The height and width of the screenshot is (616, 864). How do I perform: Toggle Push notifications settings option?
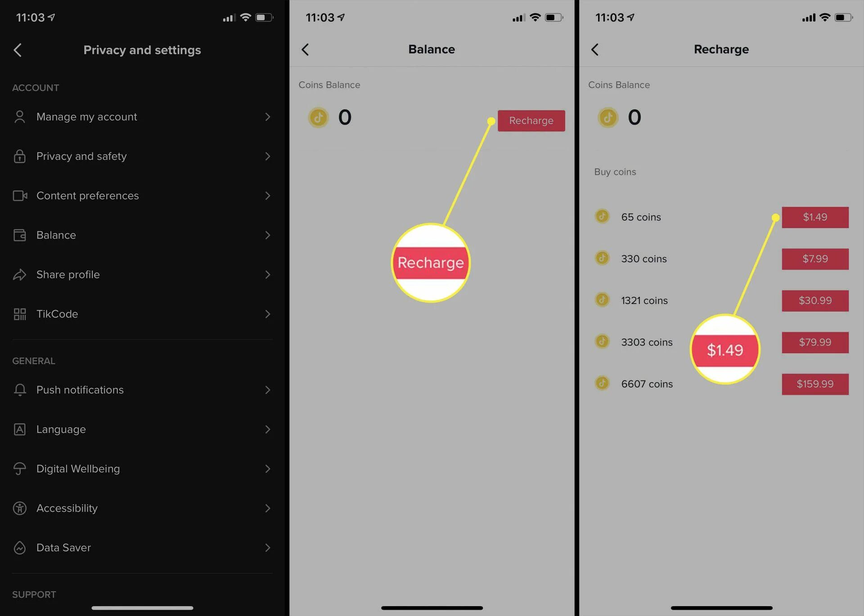(142, 389)
